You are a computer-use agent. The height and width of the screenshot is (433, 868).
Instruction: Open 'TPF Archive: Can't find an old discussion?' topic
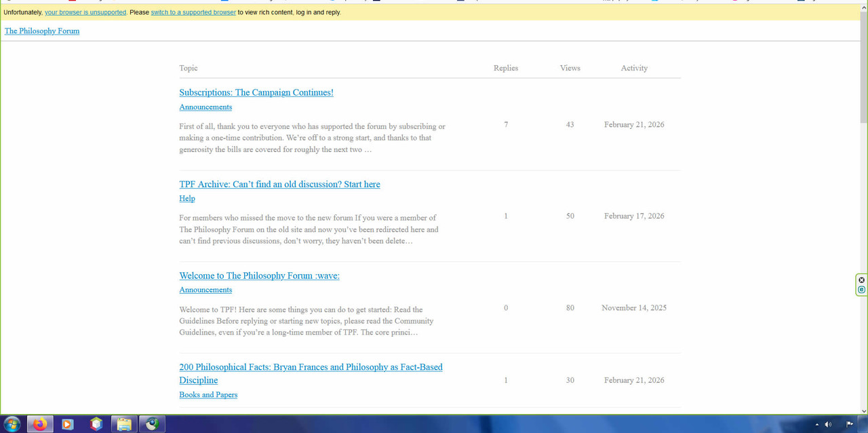279,184
